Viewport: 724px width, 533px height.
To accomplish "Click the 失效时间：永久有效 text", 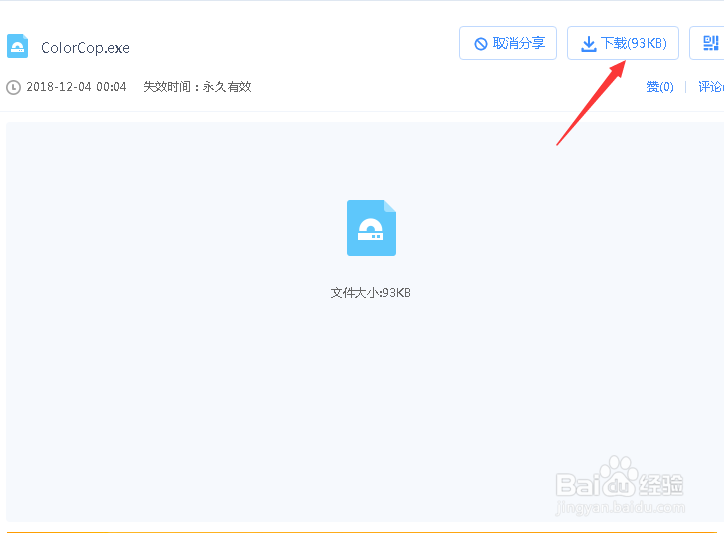I will click(x=197, y=87).
